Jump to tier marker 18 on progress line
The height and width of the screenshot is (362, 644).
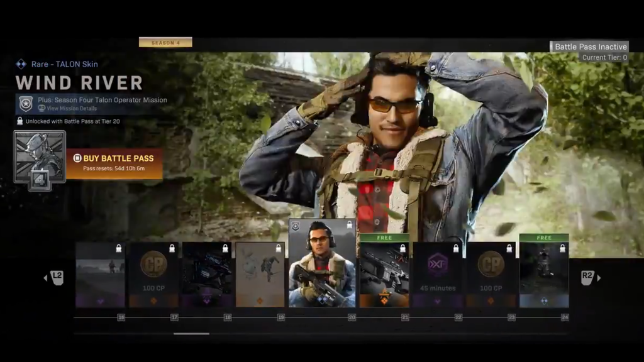pos(228,317)
